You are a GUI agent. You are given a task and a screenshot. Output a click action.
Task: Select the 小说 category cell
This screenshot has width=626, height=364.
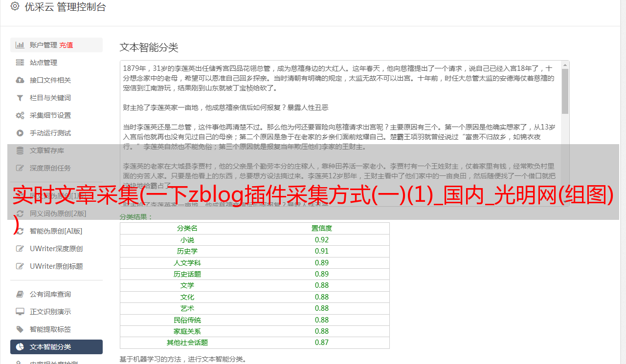click(187, 240)
